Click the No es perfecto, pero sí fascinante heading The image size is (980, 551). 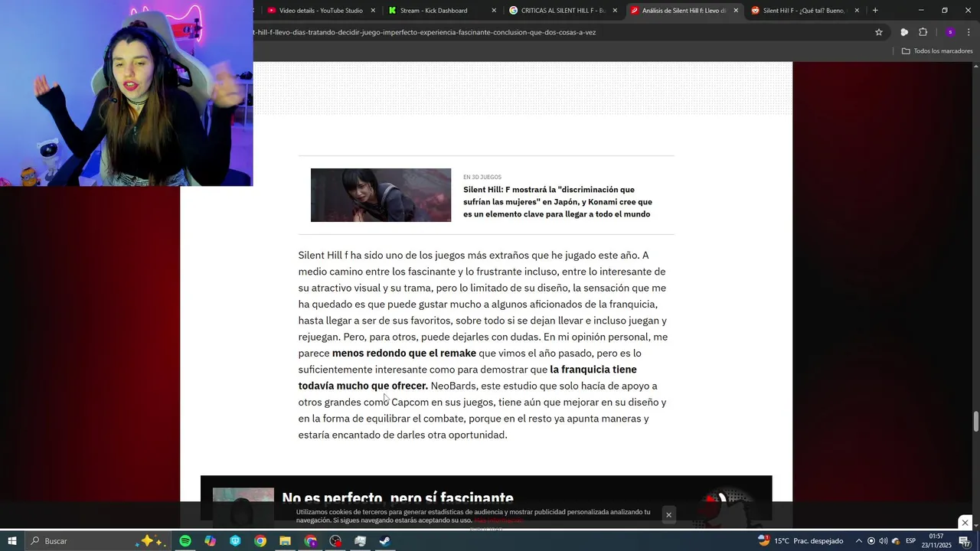397,498
